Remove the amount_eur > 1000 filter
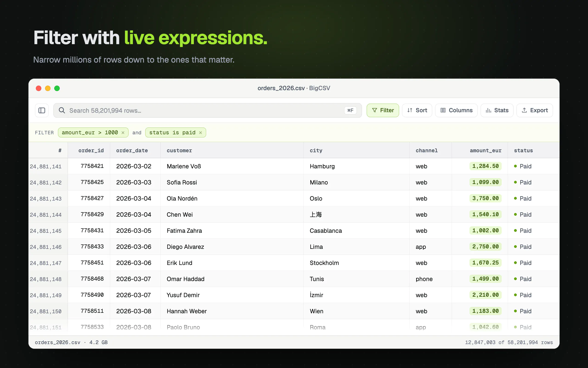Viewport: 588px width, 368px height. (123, 133)
